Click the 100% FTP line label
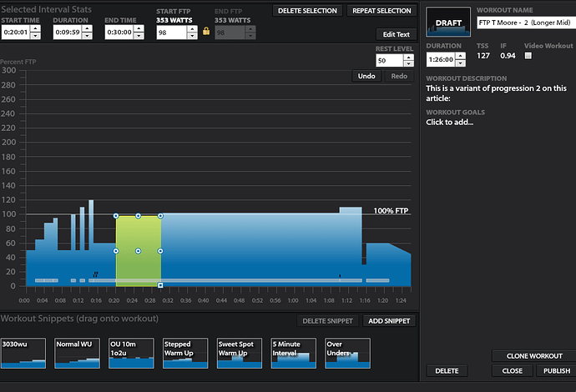The width and height of the screenshot is (576, 392). click(x=391, y=211)
